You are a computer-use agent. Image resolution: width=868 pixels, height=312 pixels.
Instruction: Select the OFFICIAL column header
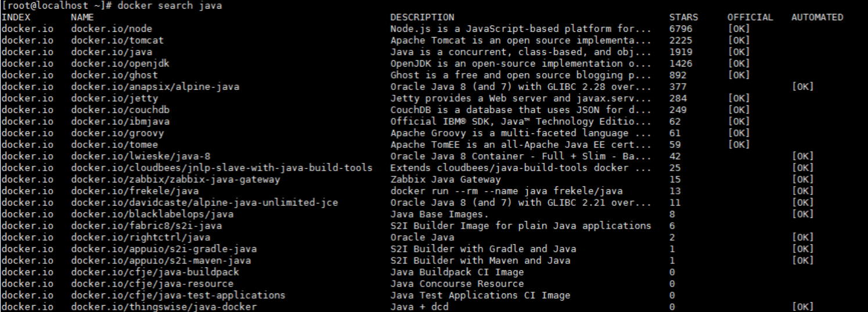pos(750,17)
